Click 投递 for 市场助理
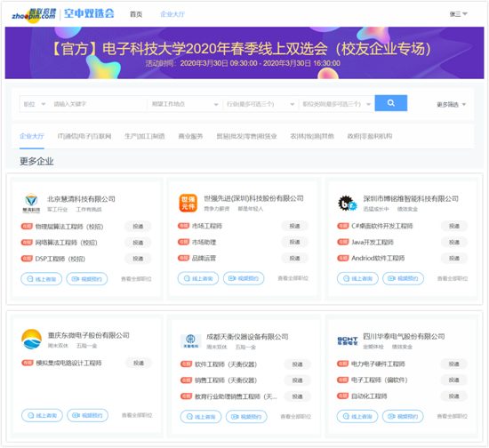Image resolution: width=489 pixels, height=448 pixels. [294, 242]
